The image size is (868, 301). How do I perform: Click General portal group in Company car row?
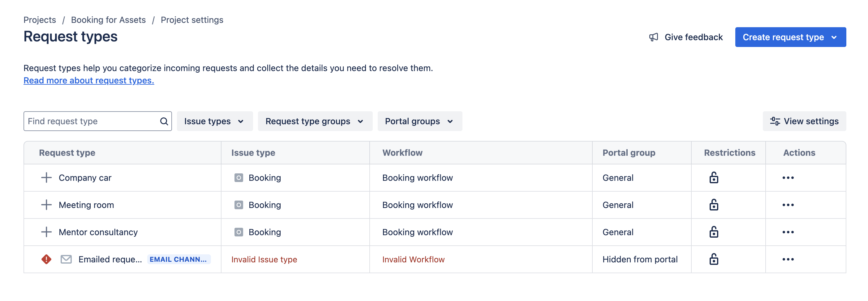(x=618, y=178)
